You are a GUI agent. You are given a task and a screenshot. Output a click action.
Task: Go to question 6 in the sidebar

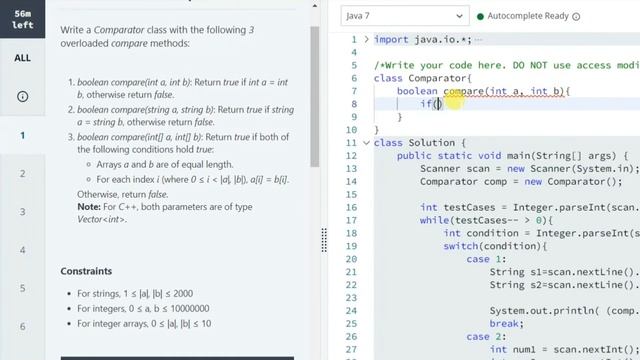(22, 327)
